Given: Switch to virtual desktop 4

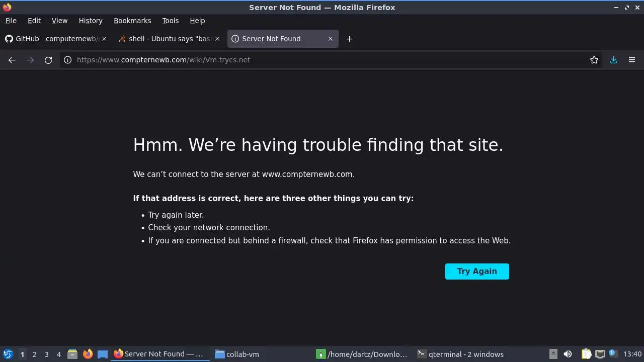Looking at the screenshot, I should pyautogui.click(x=58, y=354).
